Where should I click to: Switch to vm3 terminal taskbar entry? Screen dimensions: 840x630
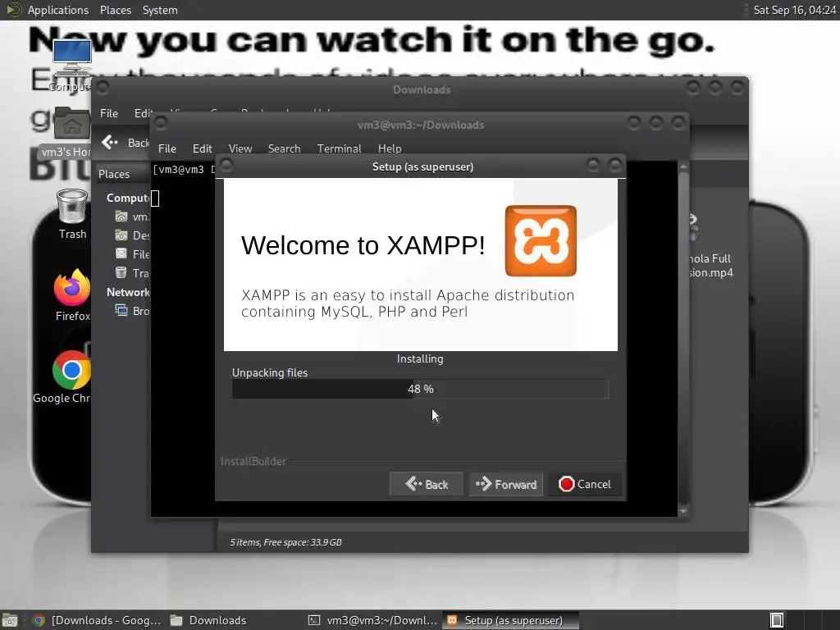(x=373, y=620)
